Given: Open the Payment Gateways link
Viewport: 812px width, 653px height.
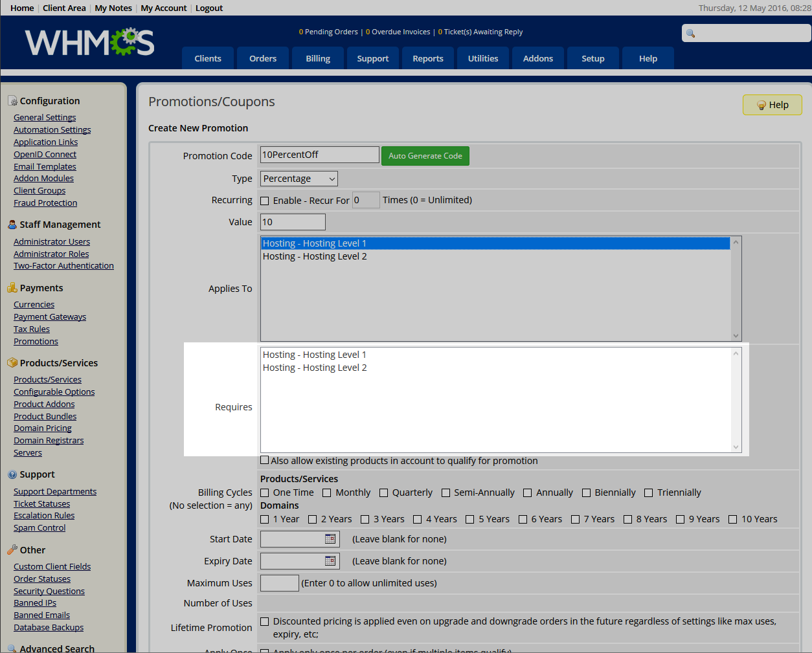Looking at the screenshot, I should 50,317.
